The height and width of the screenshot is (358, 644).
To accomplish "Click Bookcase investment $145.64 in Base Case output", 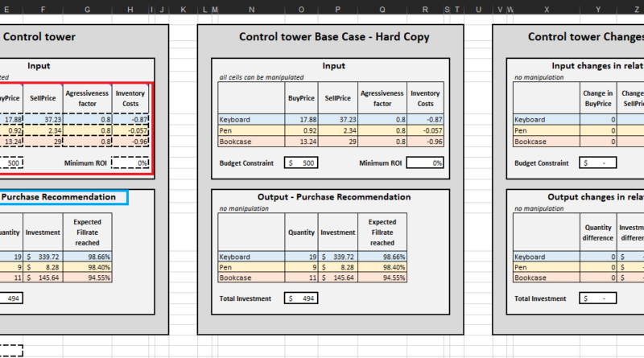I will click(337, 278).
